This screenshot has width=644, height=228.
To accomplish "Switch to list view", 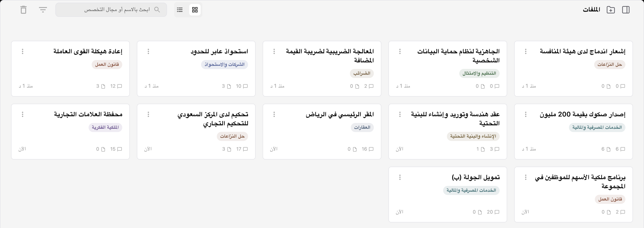I will (180, 10).
